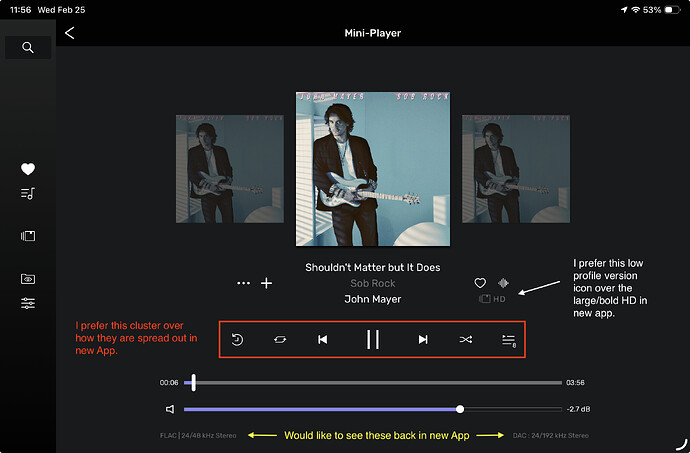690x453 pixels.
Task: Click plus to add track to playlist
Action: click(x=267, y=283)
